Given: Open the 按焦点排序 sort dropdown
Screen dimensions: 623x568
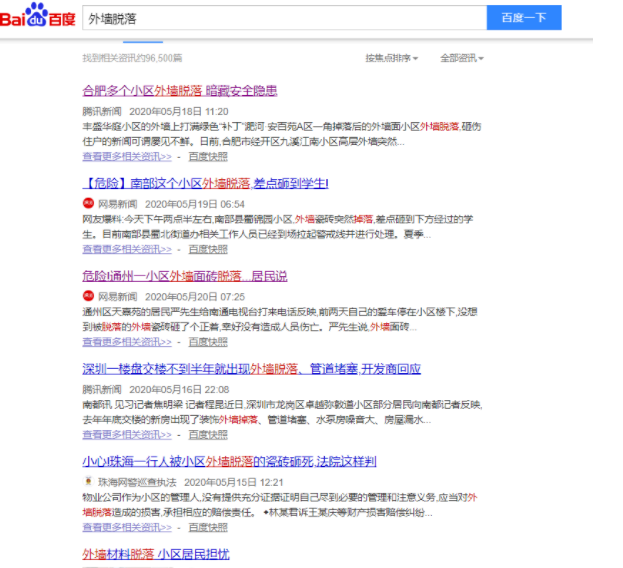Looking at the screenshot, I should point(392,58).
